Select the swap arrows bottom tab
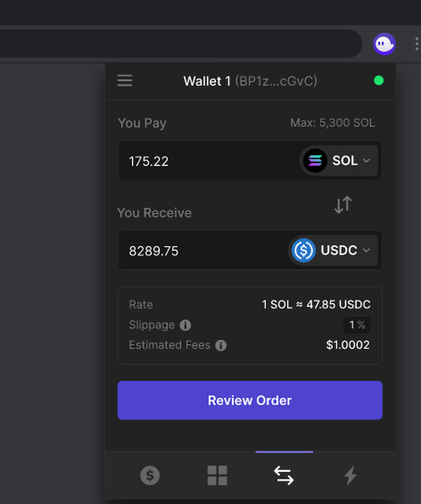 [284, 475]
